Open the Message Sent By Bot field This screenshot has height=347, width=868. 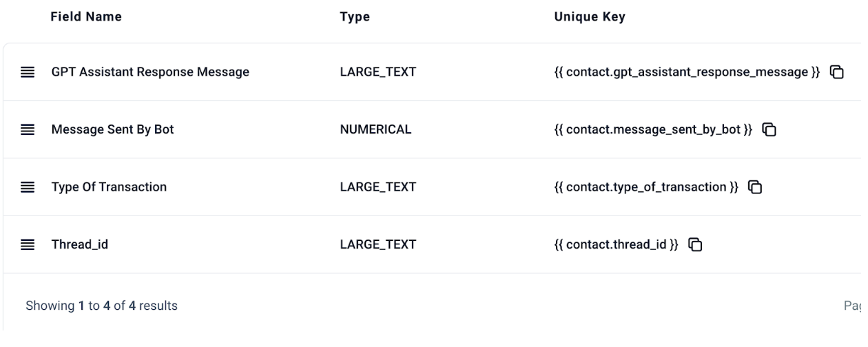coord(112,129)
